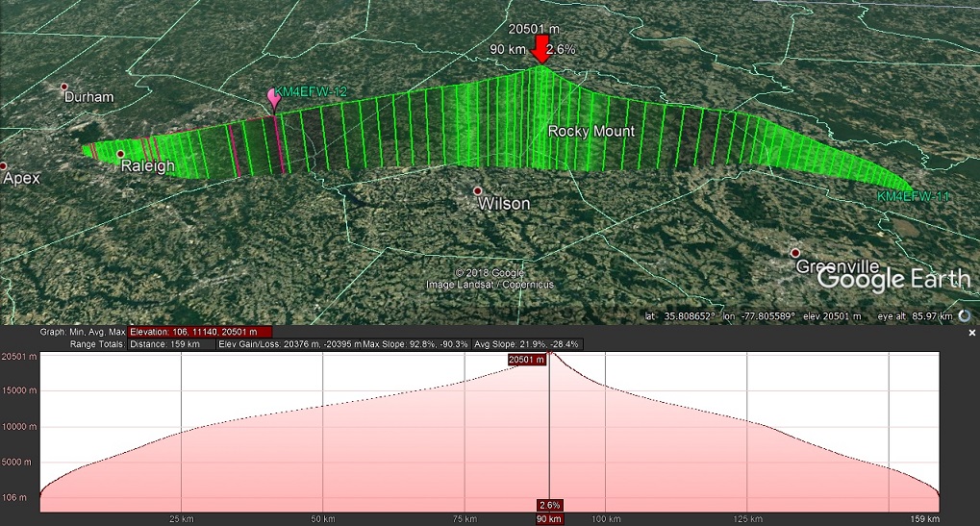Click the 90 km cursor label on graph axis
980x526 pixels.
tap(548, 519)
